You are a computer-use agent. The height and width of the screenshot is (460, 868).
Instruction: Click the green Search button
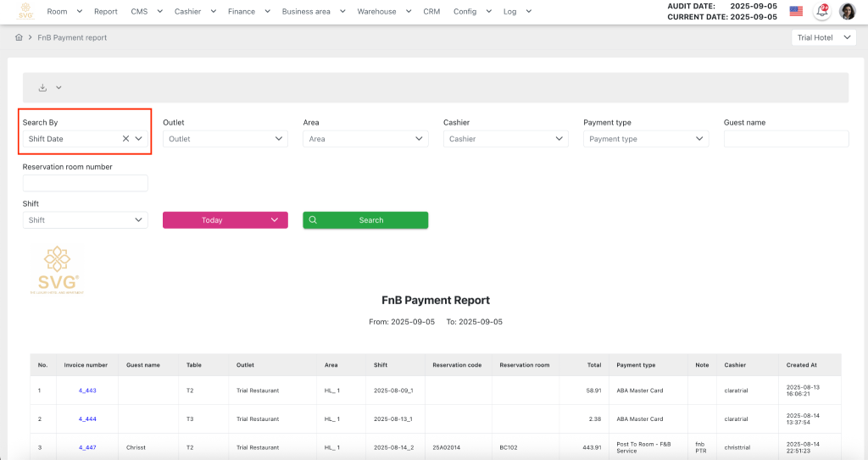[365, 220]
